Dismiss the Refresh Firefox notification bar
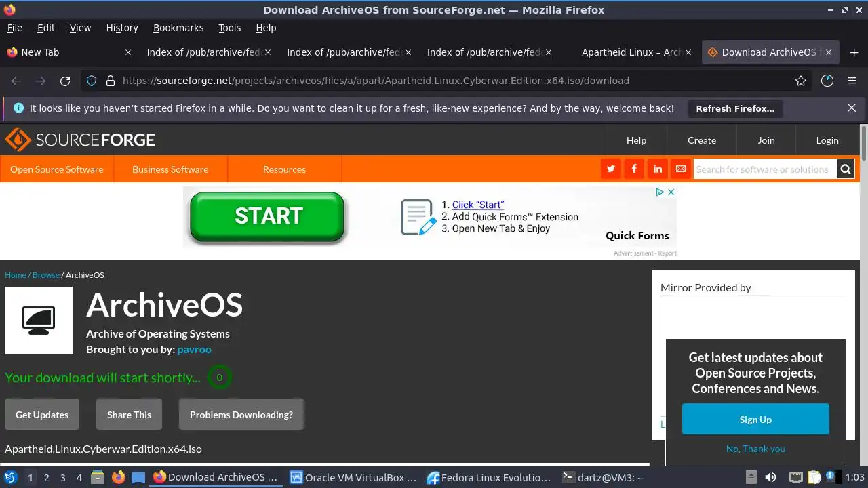This screenshot has height=488, width=868. tap(852, 108)
